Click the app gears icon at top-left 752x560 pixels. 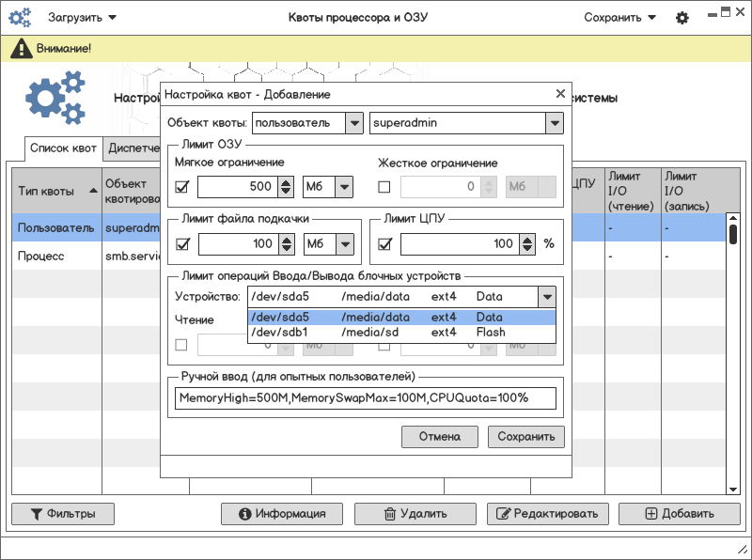21,18
